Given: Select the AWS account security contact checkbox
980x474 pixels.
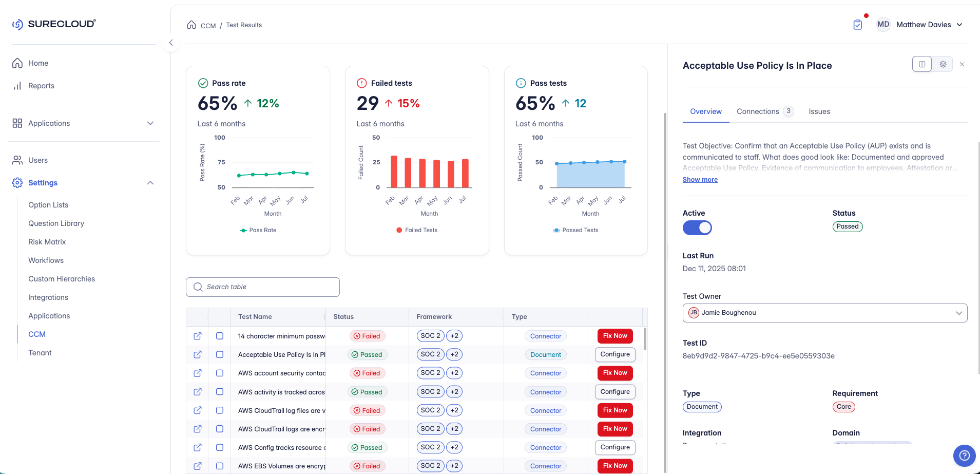Looking at the screenshot, I should 220,373.
